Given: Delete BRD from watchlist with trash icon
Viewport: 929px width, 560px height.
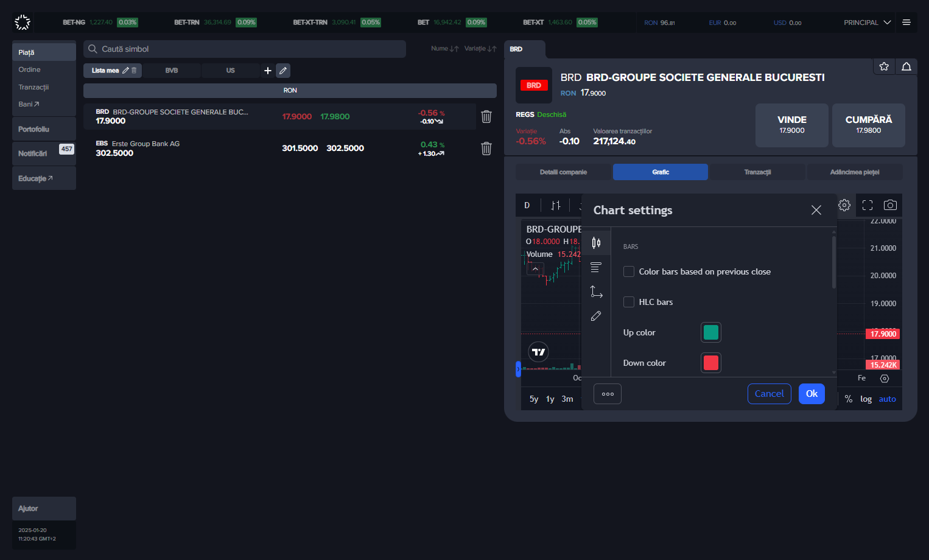Looking at the screenshot, I should pos(486,116).
